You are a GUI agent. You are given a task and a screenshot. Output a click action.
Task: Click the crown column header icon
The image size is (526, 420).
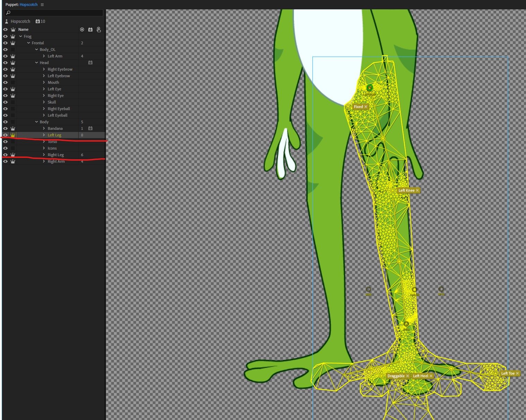pyautogui.click(x=13, y=29)
